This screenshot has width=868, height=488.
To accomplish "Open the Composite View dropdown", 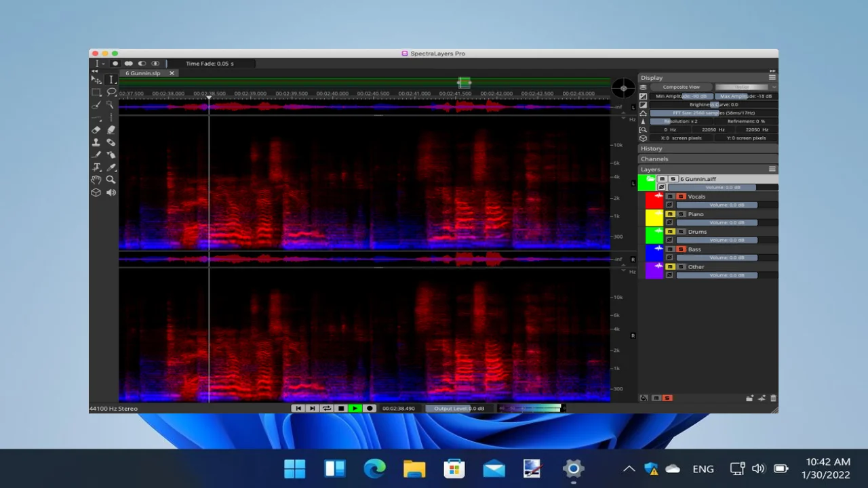I will (681, 87).
